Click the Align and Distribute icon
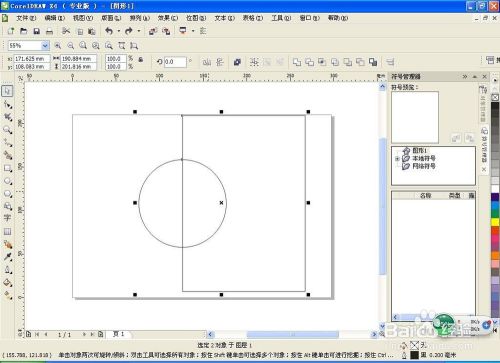 (390, 62)
